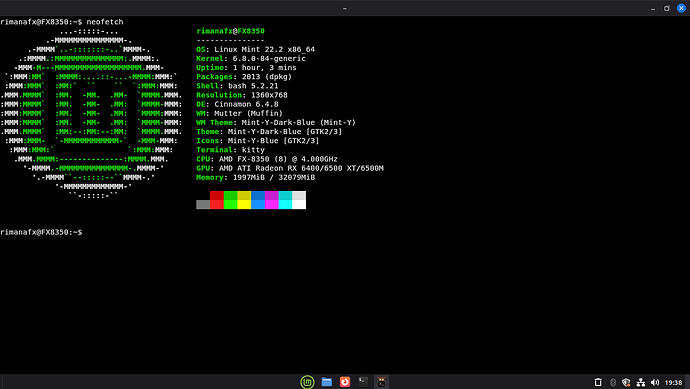Viewport: 690px width, 389px height.
Task: Open the trash icon in tray
Action: tap(598, 382)
